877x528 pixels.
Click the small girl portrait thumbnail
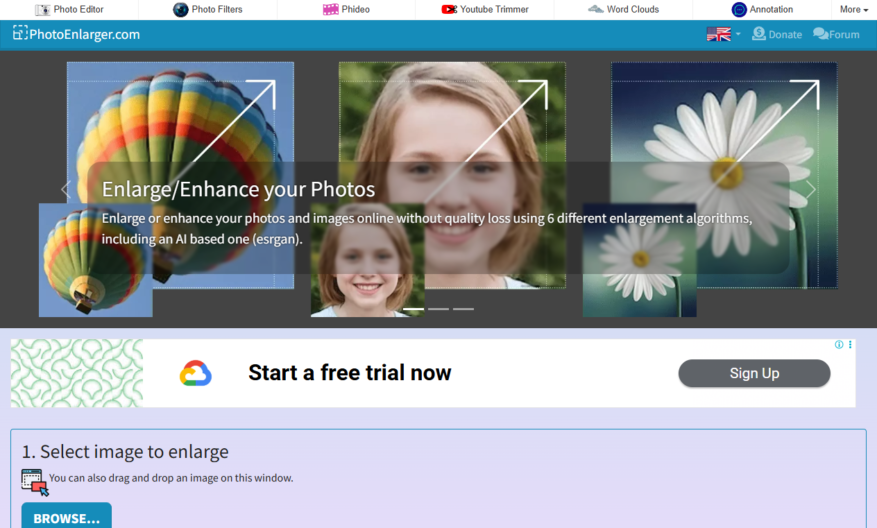[367, 260]
